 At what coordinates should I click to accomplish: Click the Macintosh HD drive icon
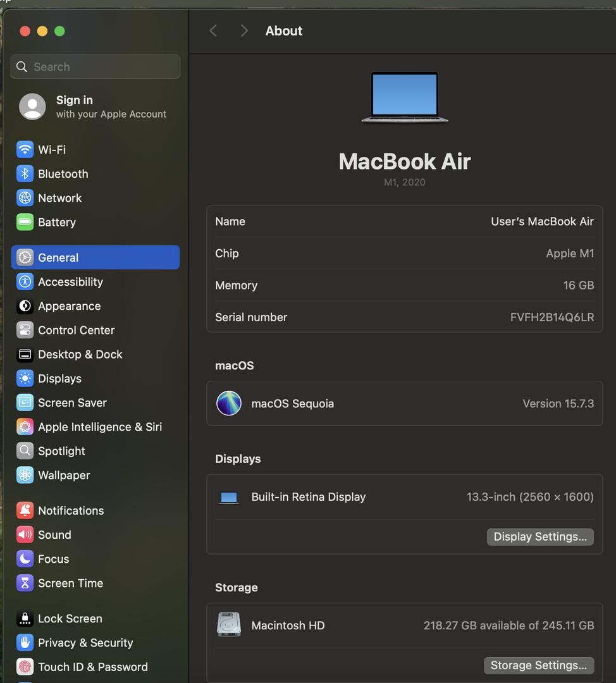(x=228, y=625)
